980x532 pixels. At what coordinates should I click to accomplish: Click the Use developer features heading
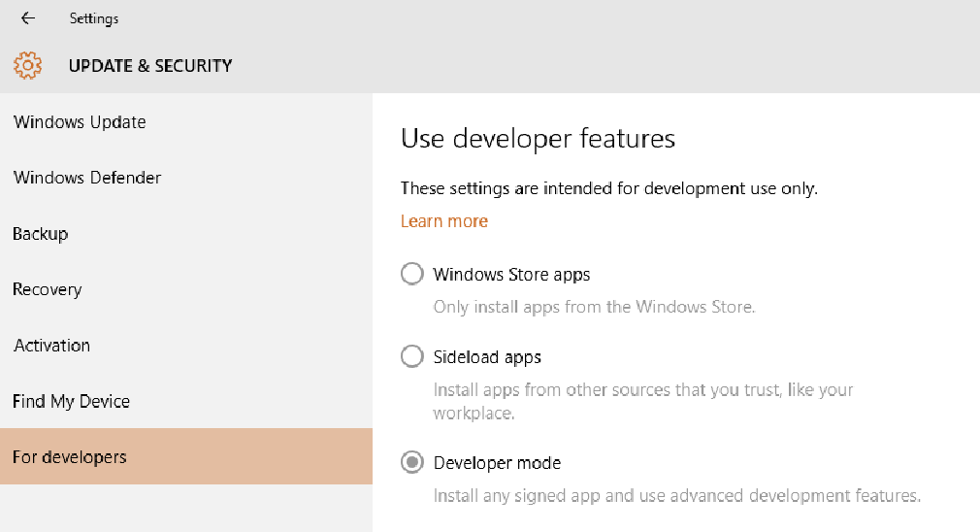pyautogui.click(x=538, y=138)
